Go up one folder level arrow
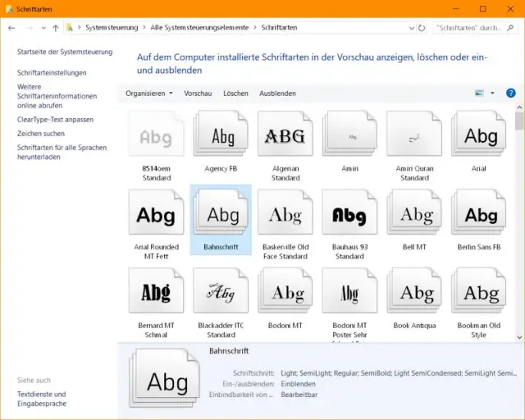This screenshot has width=525, height=420. pyautogui.click(x=56, y=27)
